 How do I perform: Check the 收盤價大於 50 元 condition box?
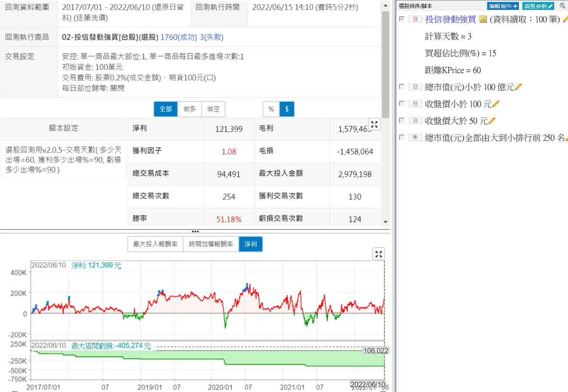[402, 121]
